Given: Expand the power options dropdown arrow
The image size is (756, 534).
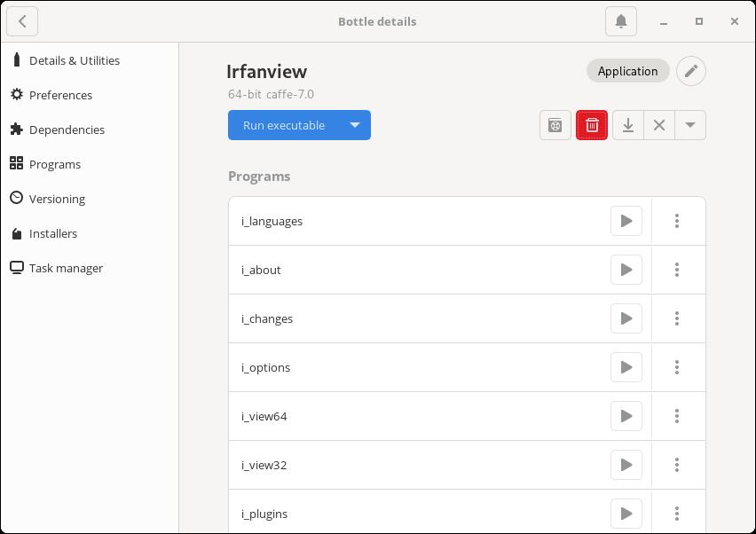Looking at the screenshot, I should pos(690,125).
